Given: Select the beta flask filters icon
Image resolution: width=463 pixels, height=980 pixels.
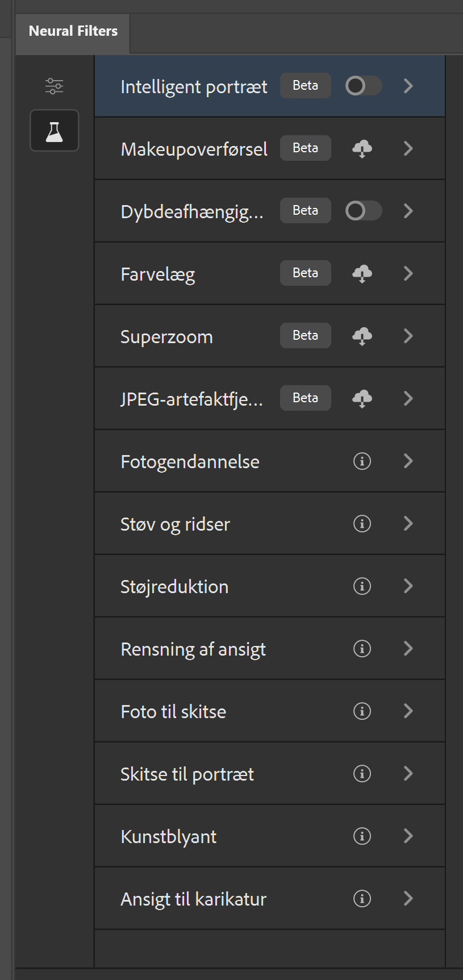Looking at the screenshot, I should (54, 131).
